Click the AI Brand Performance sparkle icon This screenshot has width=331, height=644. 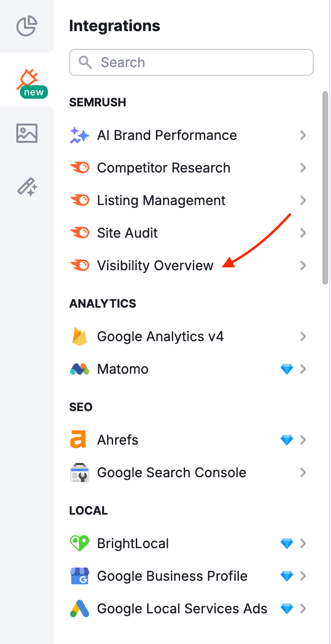point(80,135)
